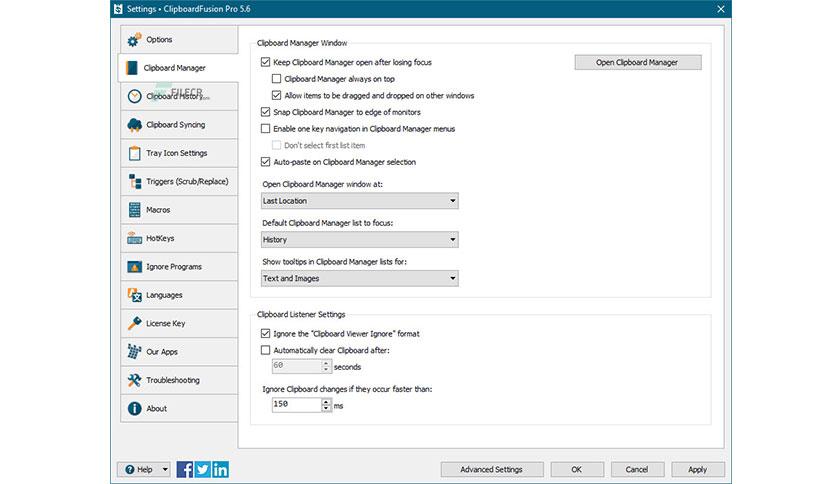
Task: Open the LinkedIn icon link
Action: point(220,469)
